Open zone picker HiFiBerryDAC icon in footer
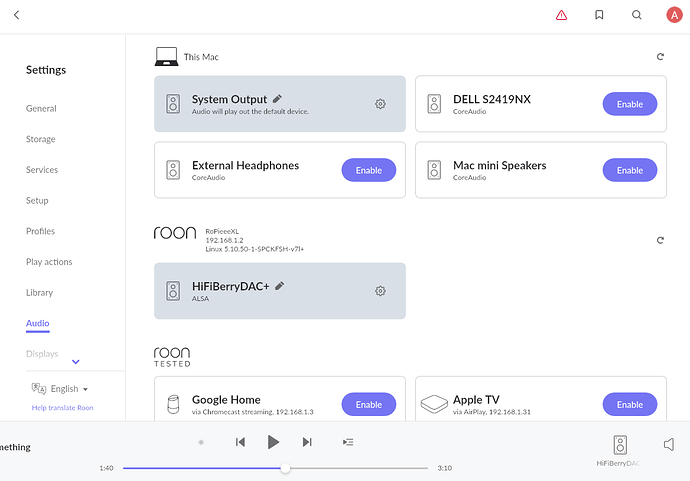690x481 pixels. 620,445
